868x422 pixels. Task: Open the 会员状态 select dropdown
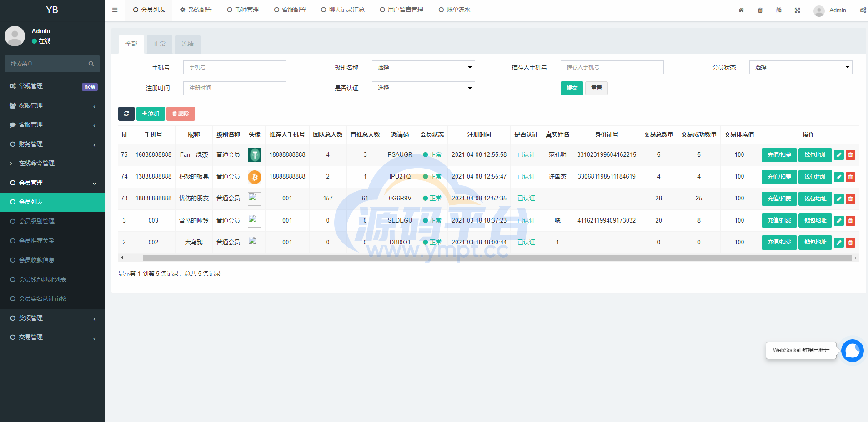pyautogui.click(x=801, y=67)
